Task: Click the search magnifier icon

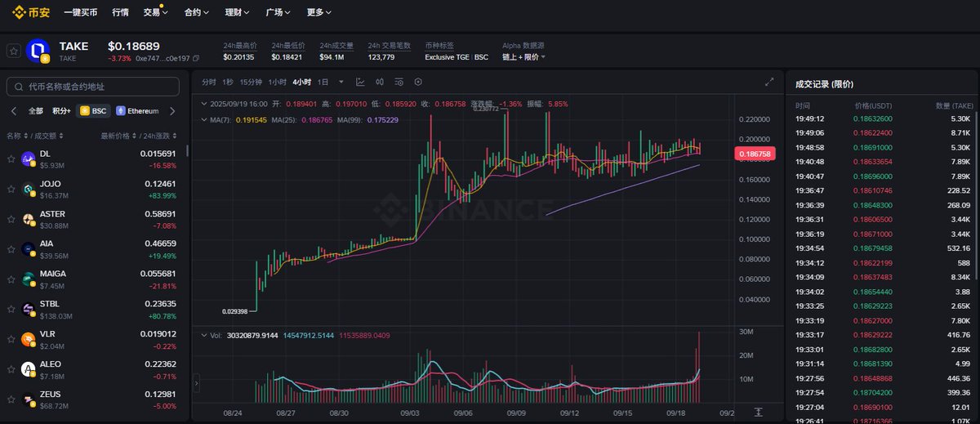Action: click(18, 86)
